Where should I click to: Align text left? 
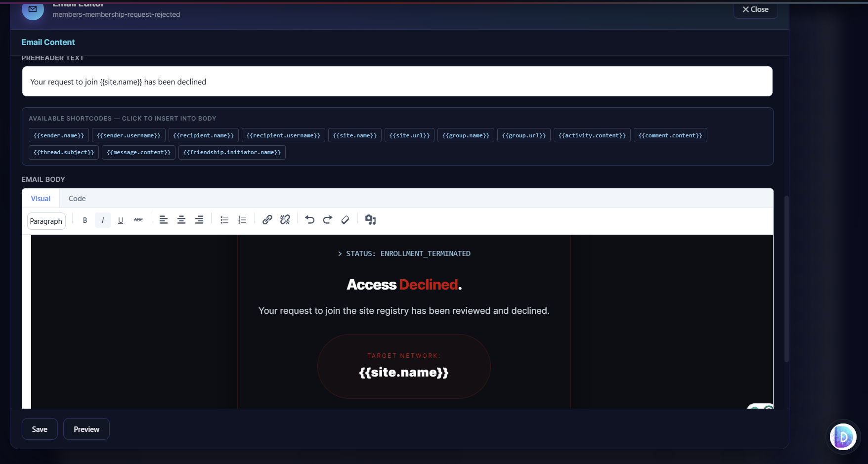[x=164, y=220]
